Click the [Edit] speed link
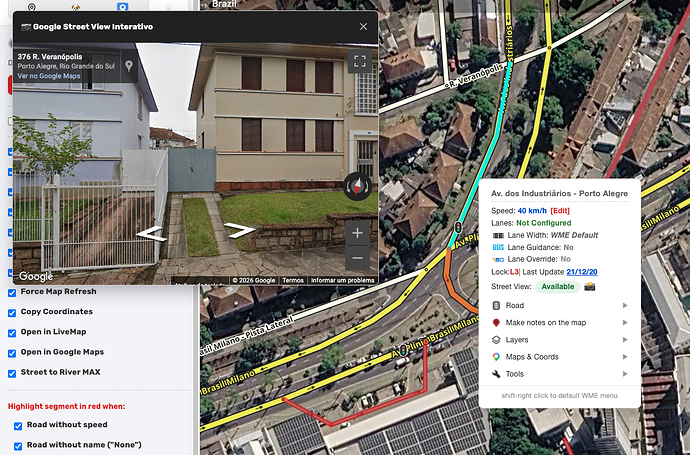Screen dimensions: 690x455 click(560, 211)
